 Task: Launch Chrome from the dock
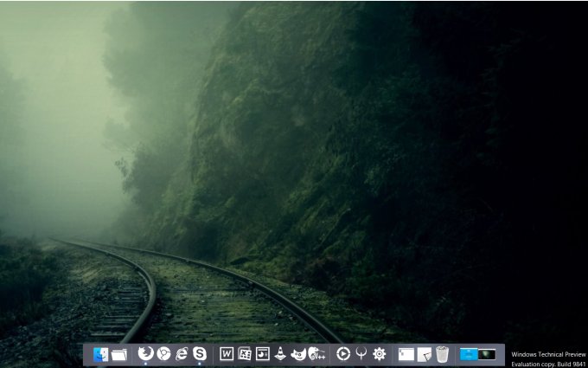click(x=163, y=354)
